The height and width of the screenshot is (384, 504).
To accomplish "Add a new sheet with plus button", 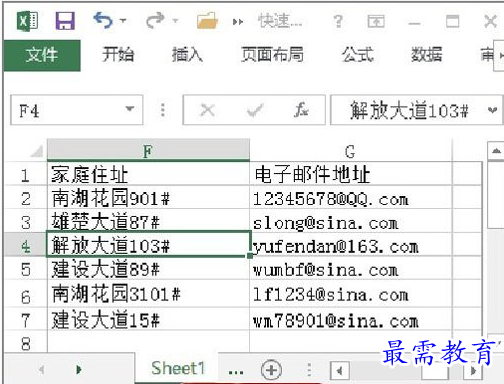I will (x=271, y=370).
